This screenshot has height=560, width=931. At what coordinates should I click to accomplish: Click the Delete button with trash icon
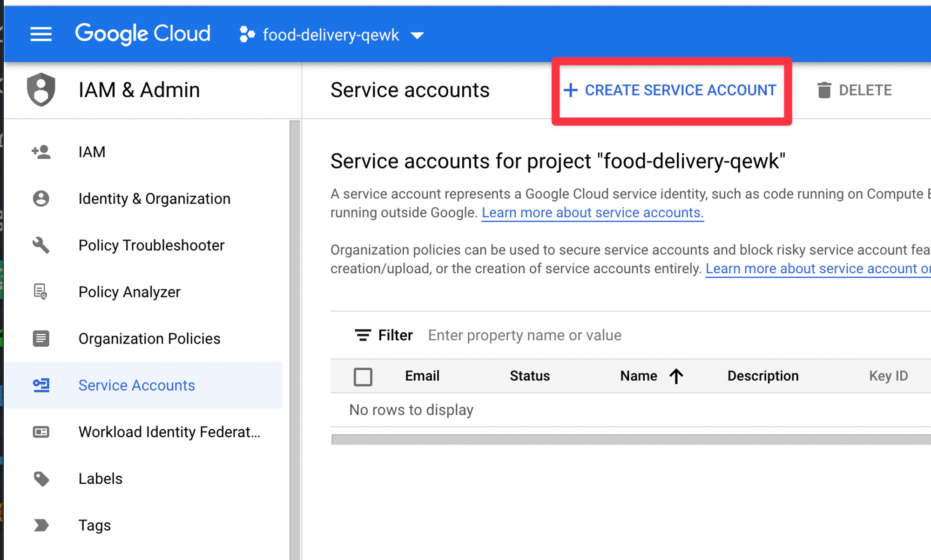click(x=855, y=90)
